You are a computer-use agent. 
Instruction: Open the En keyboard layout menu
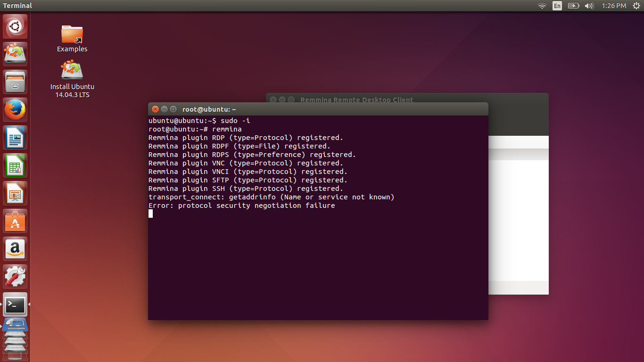(557, 6)
